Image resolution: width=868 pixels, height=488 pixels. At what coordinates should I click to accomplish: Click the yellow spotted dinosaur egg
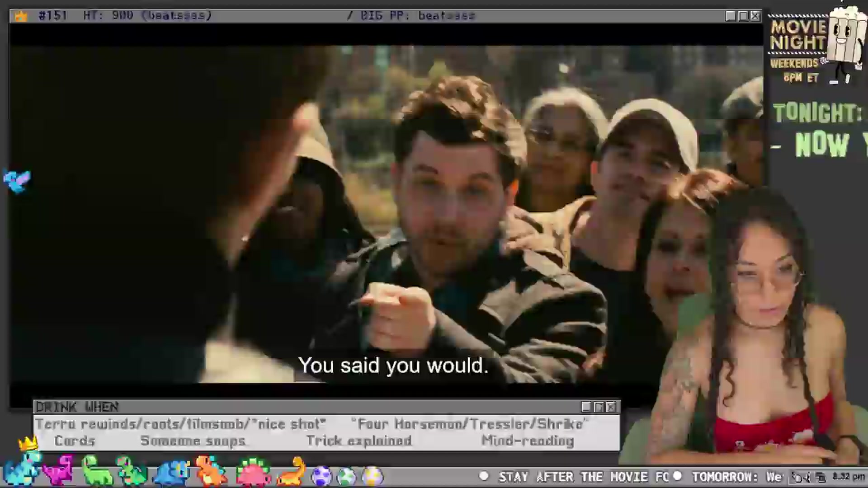click(373, 477)
